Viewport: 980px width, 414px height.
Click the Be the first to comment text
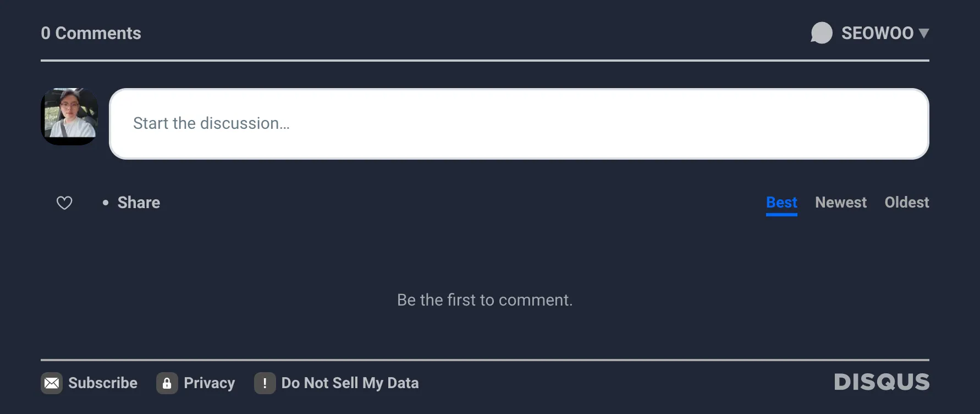(485, 300)
